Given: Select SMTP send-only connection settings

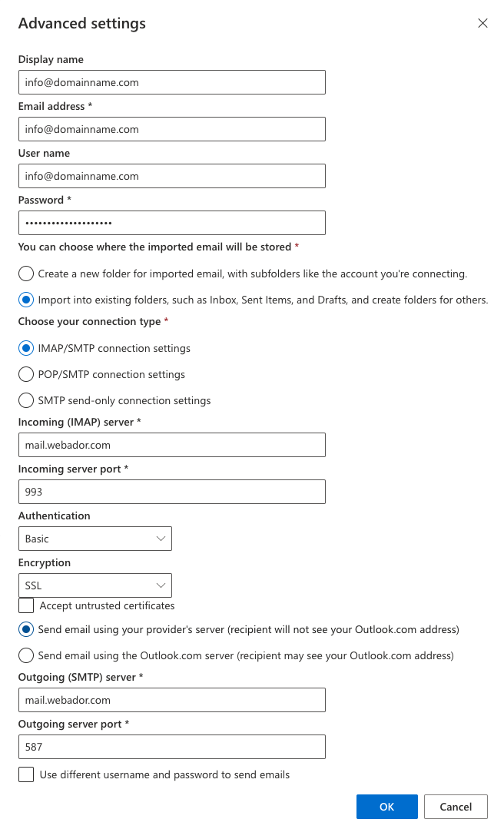Looking at the screenshot, I should coord(26,400).
